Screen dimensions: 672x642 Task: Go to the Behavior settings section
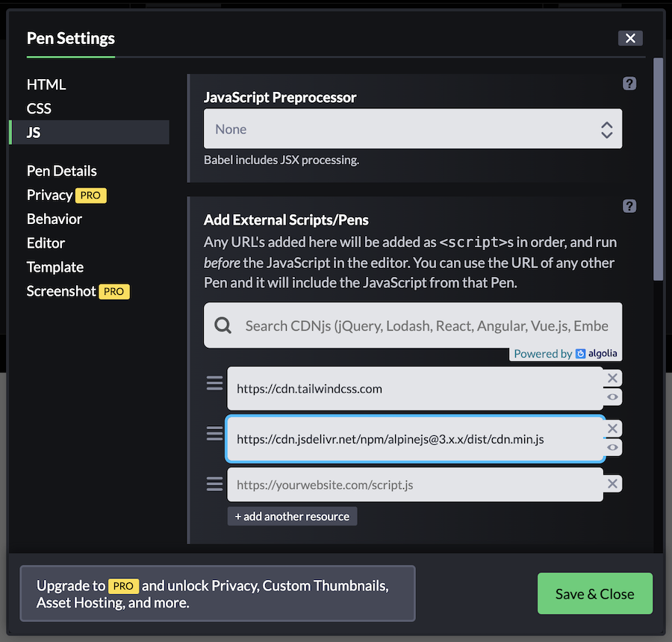(x=54, y=219)
